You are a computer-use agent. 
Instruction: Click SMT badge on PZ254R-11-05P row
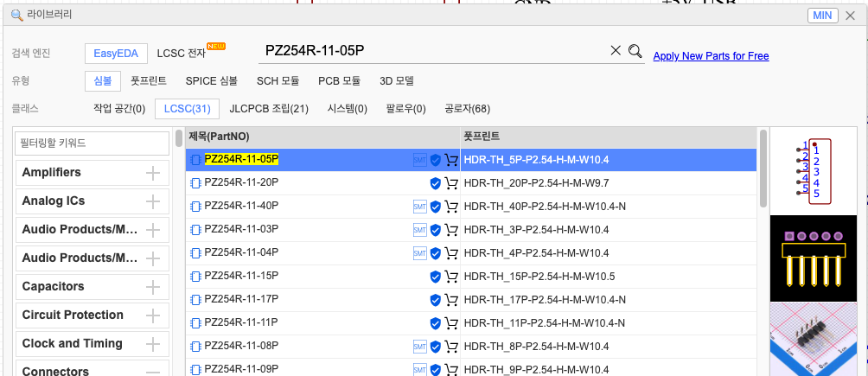pyautogui.click(x=420, y=160)
